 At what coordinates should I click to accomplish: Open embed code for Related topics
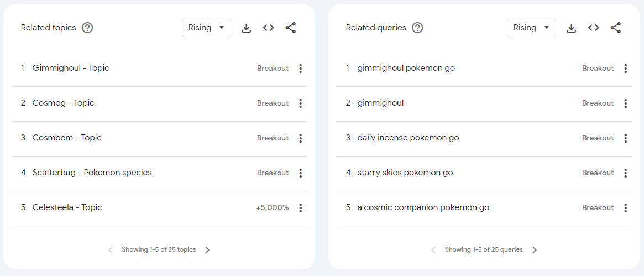[269, 28]
